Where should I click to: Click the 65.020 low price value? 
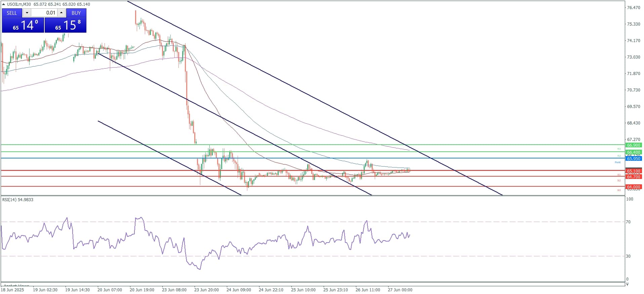(69, 4)
